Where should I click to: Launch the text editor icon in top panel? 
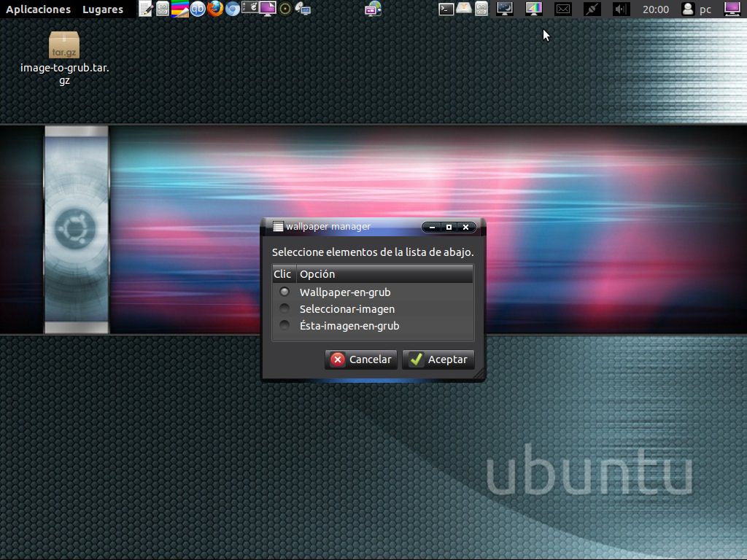pyautogui.click(x=146, y=9)
